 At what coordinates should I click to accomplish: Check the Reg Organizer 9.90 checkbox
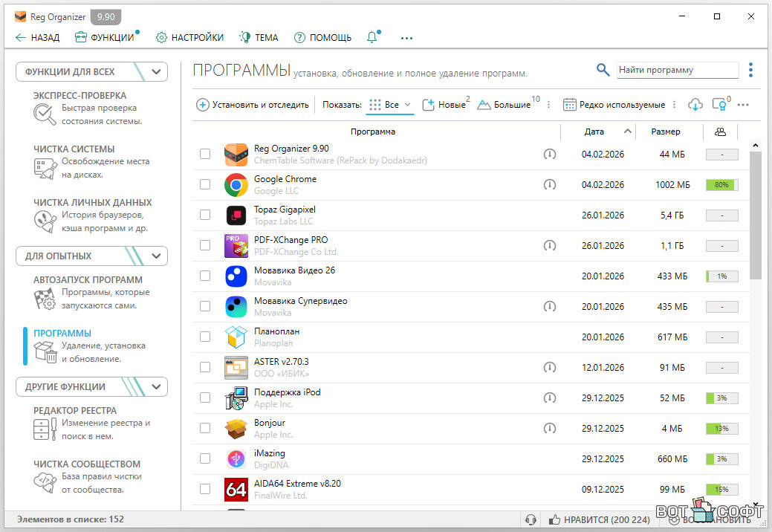pos(205,154)
